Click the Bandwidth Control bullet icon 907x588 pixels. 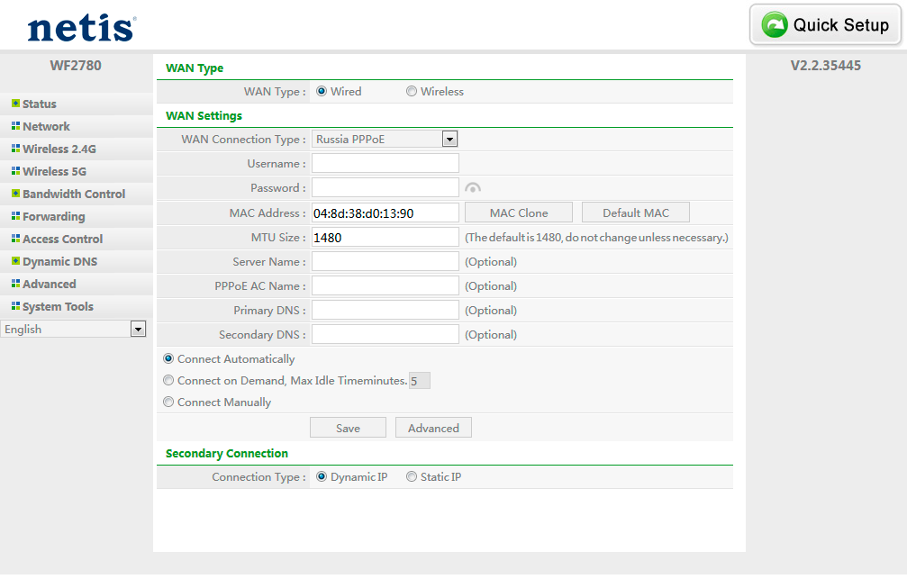[x=15, y=194]
